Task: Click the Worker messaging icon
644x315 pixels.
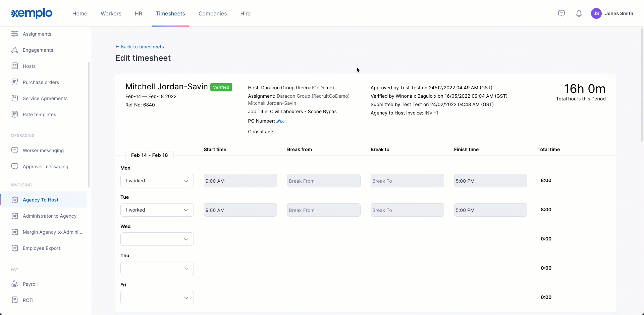Action: (15, 150)
